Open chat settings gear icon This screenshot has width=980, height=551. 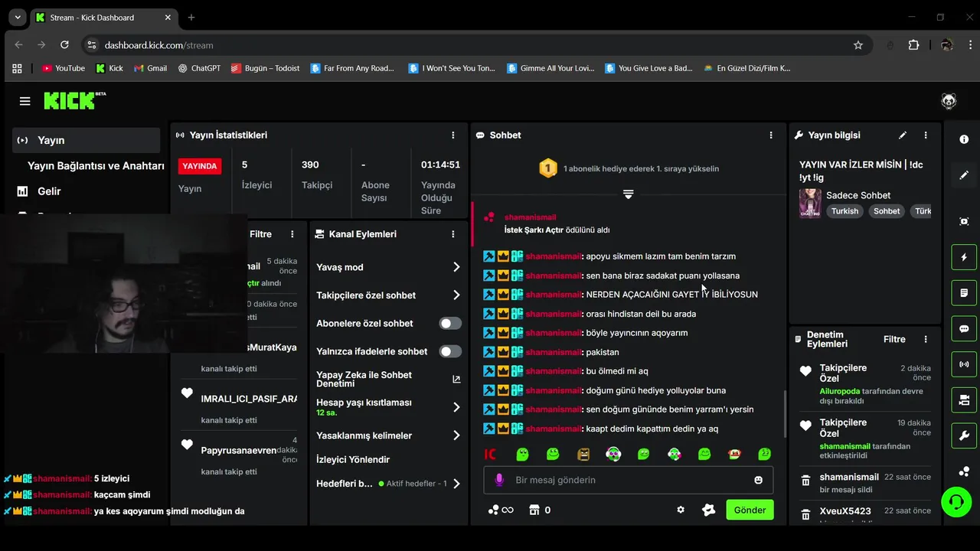tap(680, 510)
